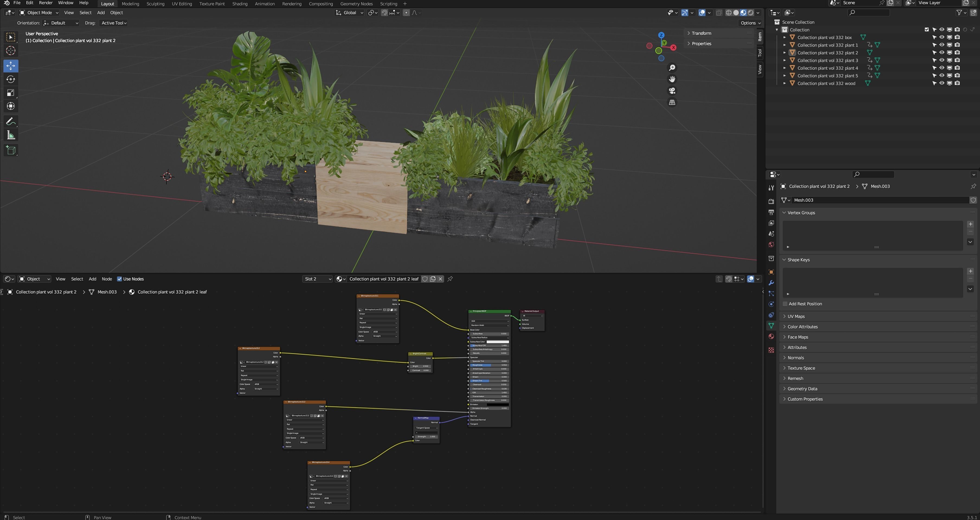Screen dimensions: 980x520
Task: Select the Rotate tool
Action: pyautogui.click(x=11, y=79)
